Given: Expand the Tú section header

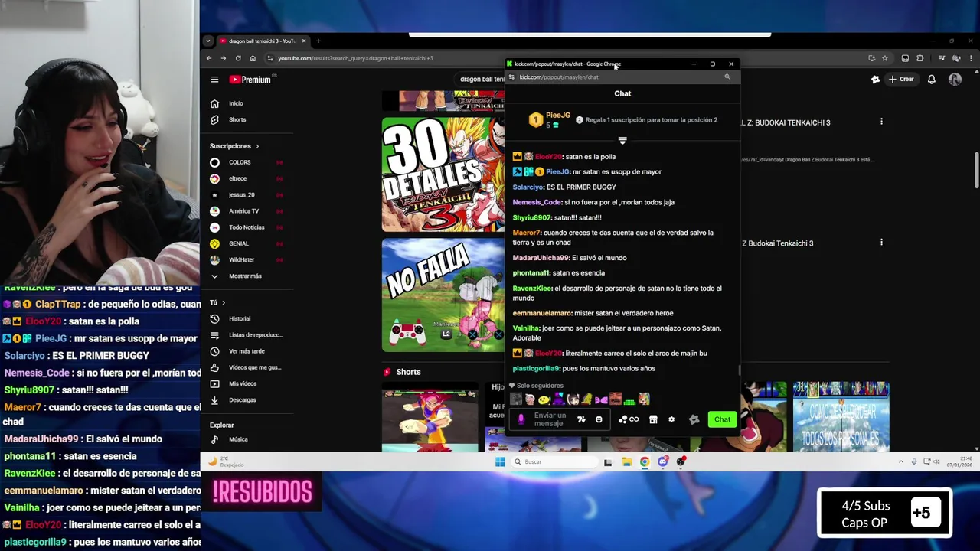Looking at the screenshot, I should click(x=217, y=302).
